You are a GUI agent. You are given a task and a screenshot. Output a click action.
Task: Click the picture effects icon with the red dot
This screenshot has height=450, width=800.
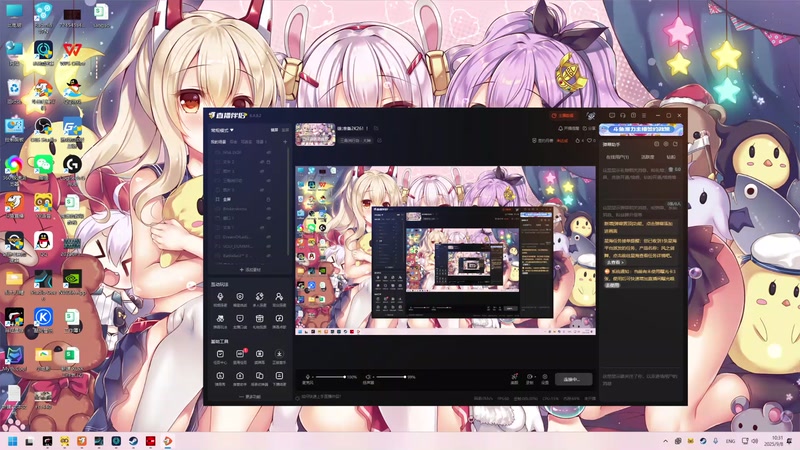514,377
